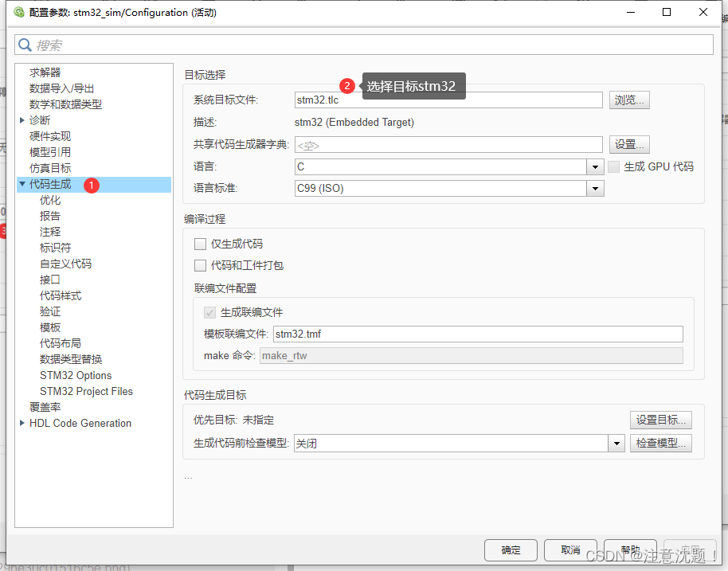
Task: Open the 优化 subpage
Action: pos(50,200)
